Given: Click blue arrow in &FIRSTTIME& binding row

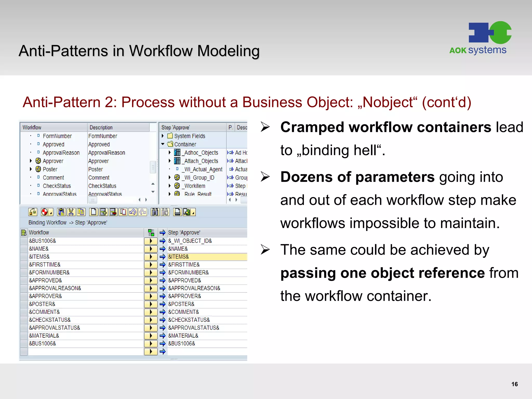Looking at the screenshot, I should click(163, 265).
